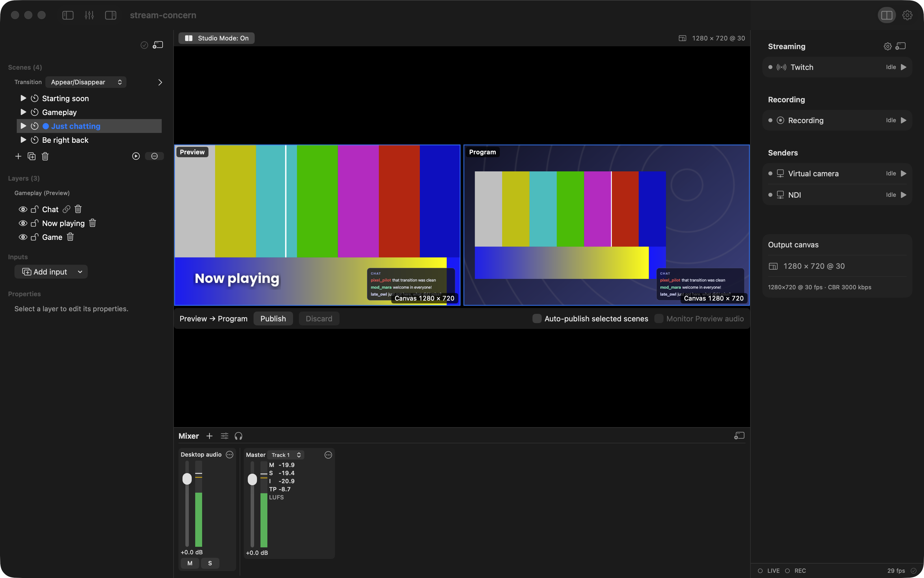Screen dimensions: 924x578
Task: Open Streaming settings gear icon
Action: click(888, 46)
